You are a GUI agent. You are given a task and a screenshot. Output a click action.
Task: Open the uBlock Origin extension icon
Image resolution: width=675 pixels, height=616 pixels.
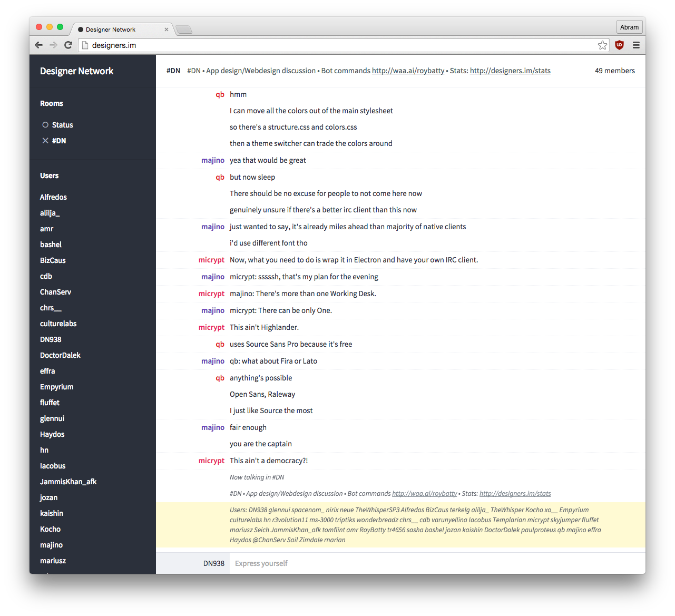(619, 45)
